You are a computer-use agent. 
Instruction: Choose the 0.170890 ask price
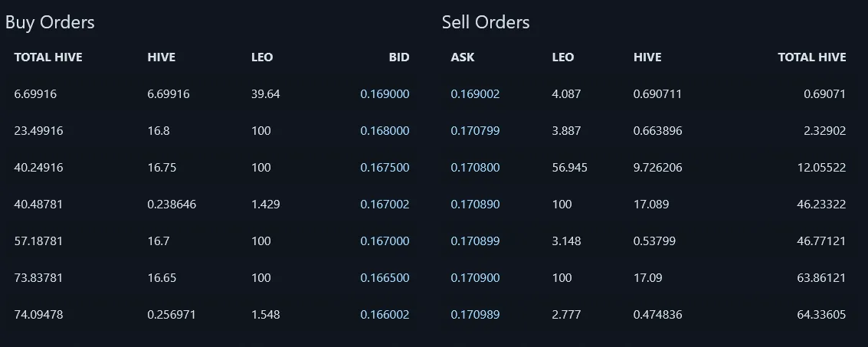coord(475,205)
